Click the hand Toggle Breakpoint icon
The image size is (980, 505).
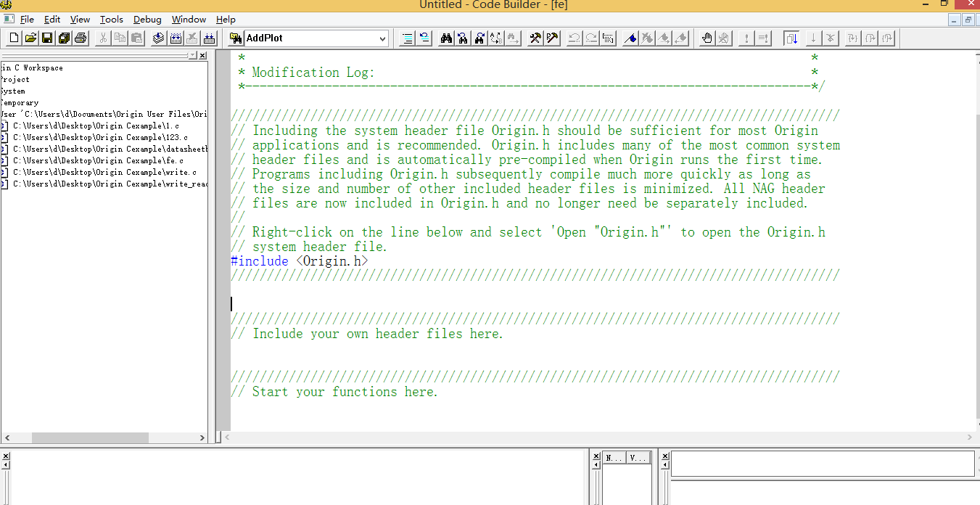[x=707, y=38]
